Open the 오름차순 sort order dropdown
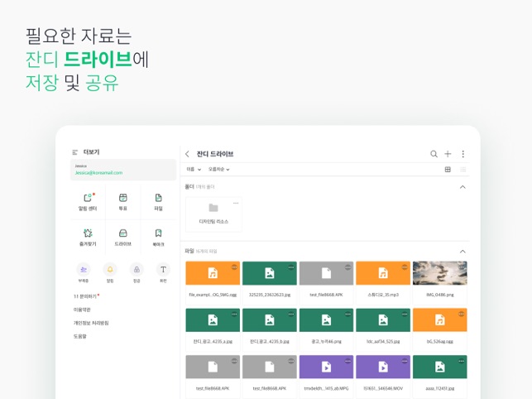The height and width of the screenshot is (399, 532). coord(218,169)
